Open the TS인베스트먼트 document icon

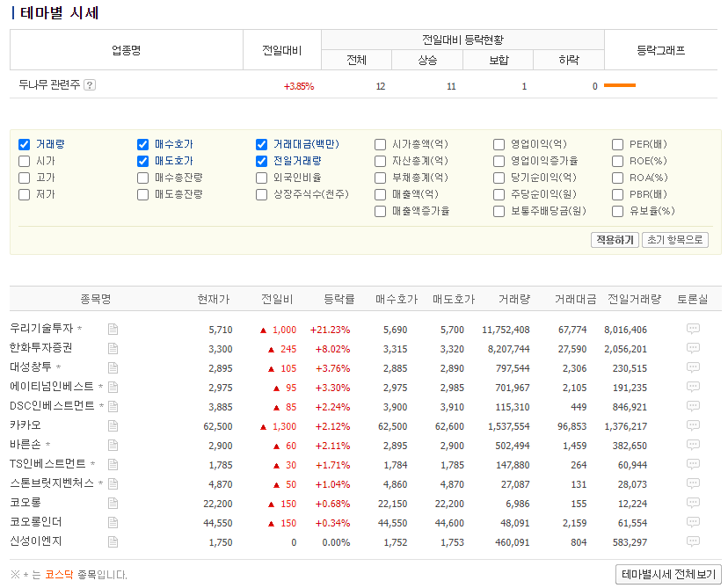[x=113, y=465]
